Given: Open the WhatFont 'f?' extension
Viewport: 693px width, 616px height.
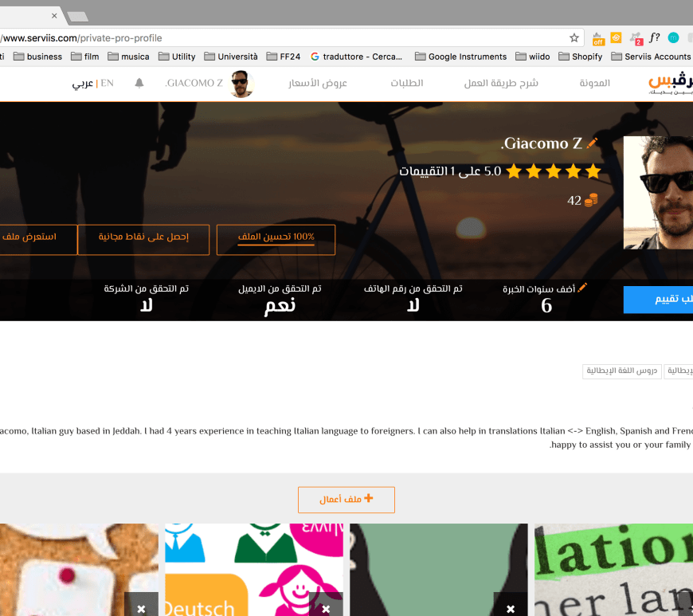Looking at the screenshot, I should click(x=655, y=37).
